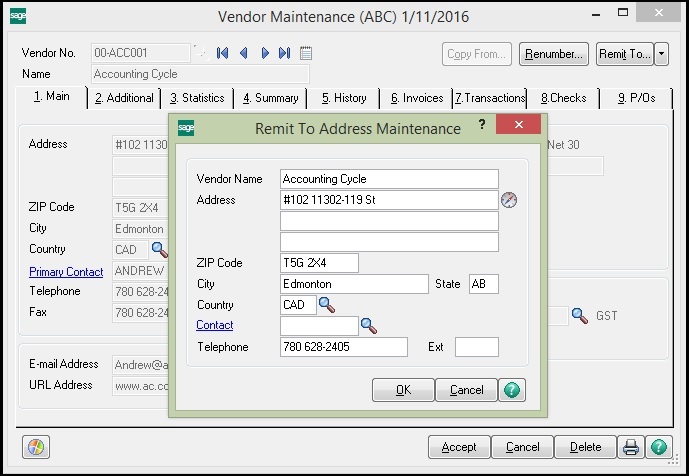
Task: Select the 6. Invoices tab
Action: [417, 98]
